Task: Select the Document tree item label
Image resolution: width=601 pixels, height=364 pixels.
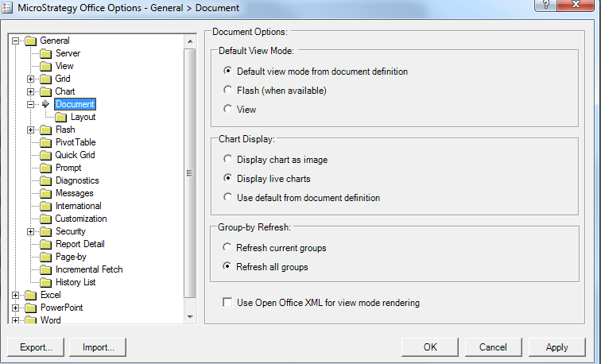Action: pyautogui.click(x=75, y=104)
